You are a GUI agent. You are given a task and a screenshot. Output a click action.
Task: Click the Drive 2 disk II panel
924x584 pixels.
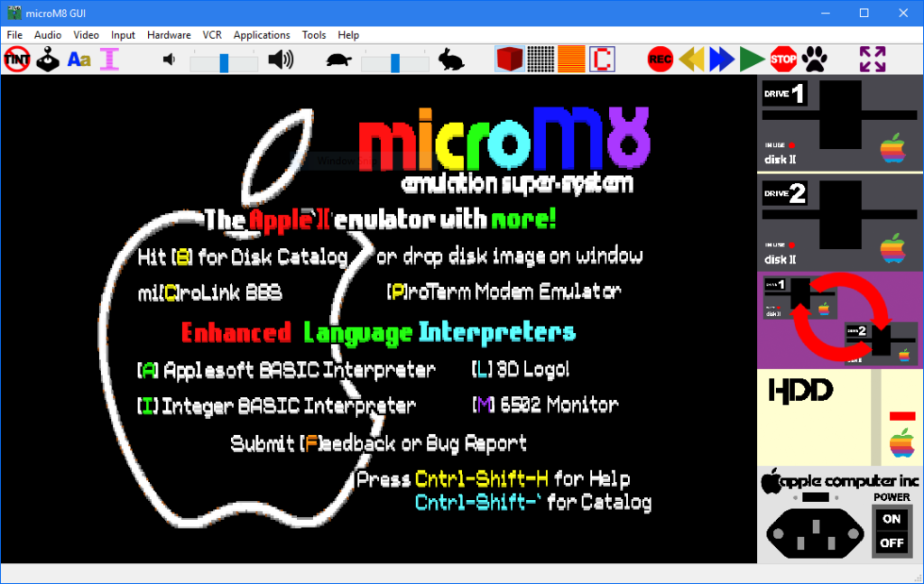coord(840,223)
